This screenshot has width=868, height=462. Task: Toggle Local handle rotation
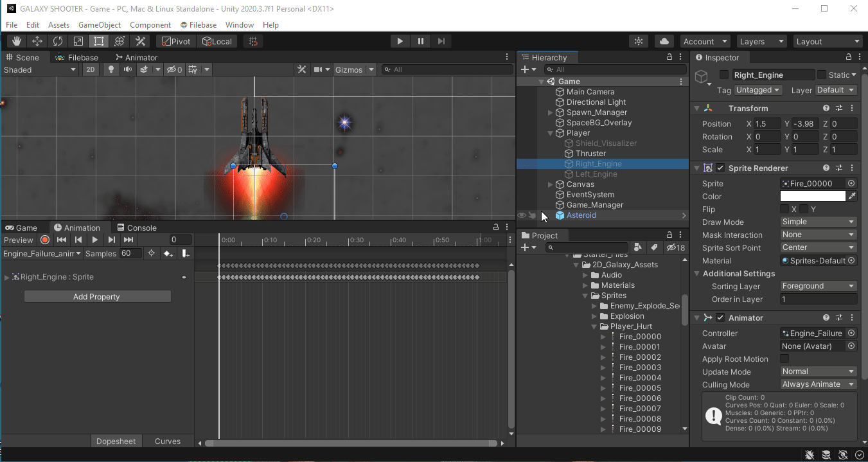coord(217,41)
